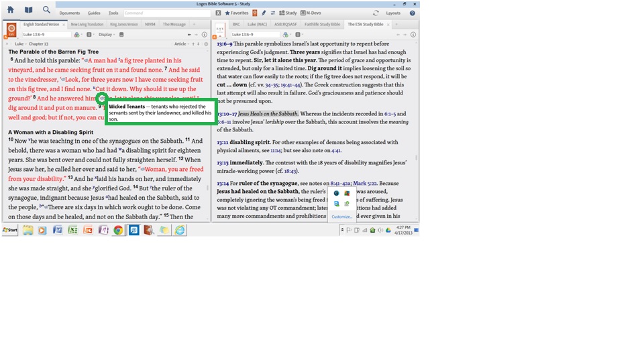Click the left panel Luke 13:6-9 reference box
The height and width of the screenshot is (362, 644).
[x=46, y=34]
